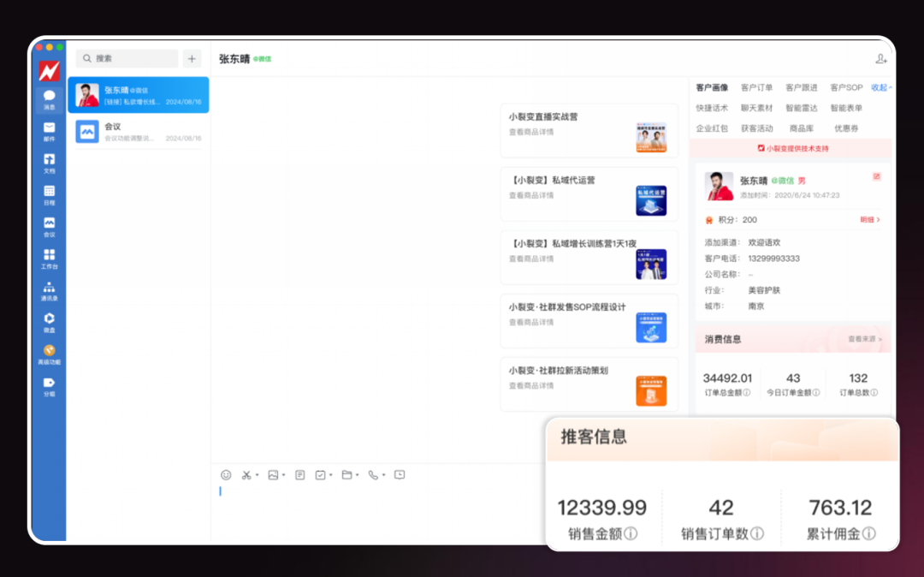Expand the image options dropdown arrow

click(x=284, y=474)
